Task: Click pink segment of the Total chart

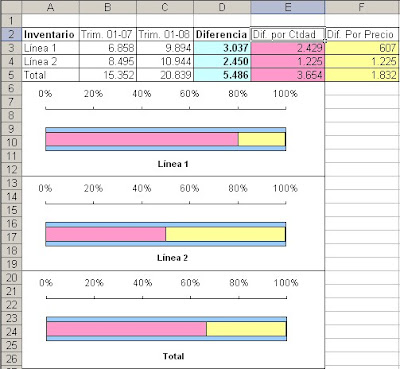Action: click(x=126, y=329)
